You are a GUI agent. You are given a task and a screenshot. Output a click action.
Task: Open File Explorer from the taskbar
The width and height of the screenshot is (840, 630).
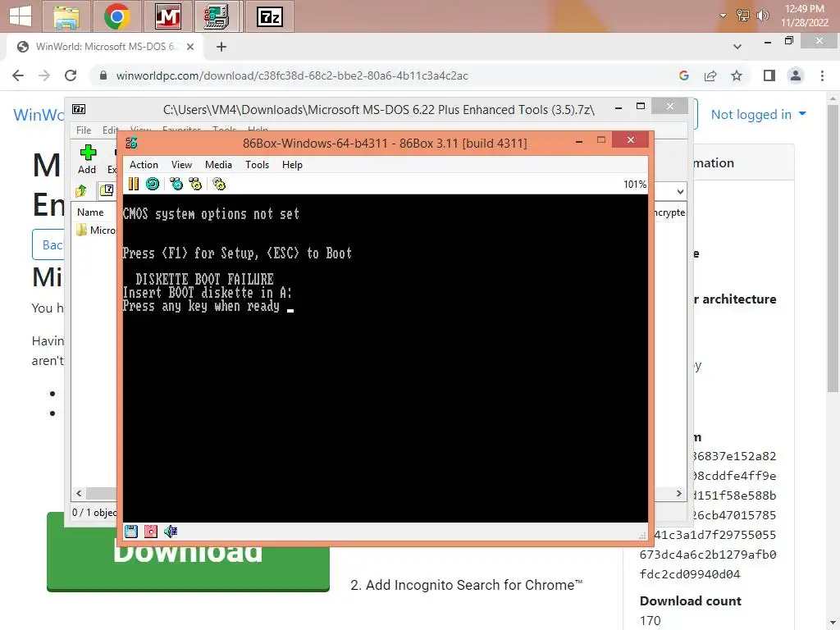[66, 16]
